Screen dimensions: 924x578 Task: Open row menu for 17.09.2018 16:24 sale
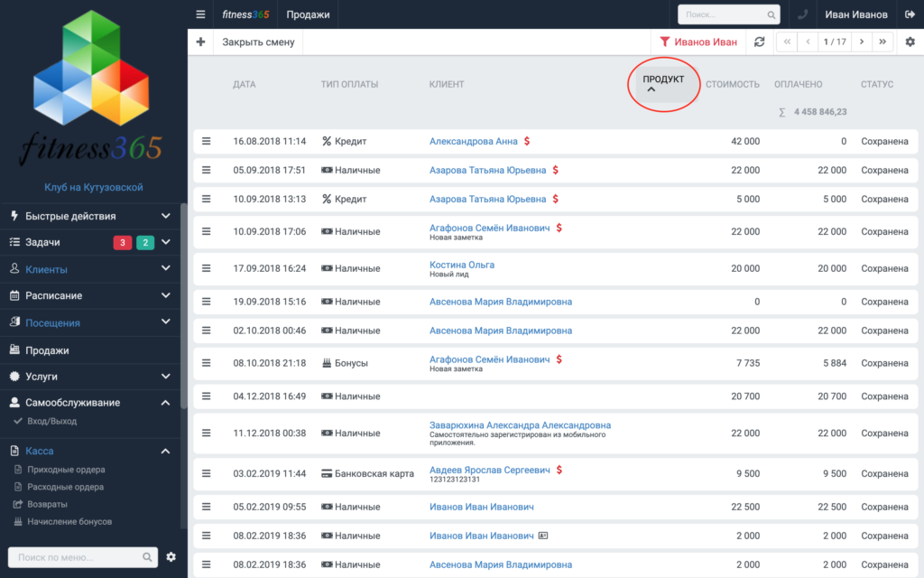pos(207,268)
